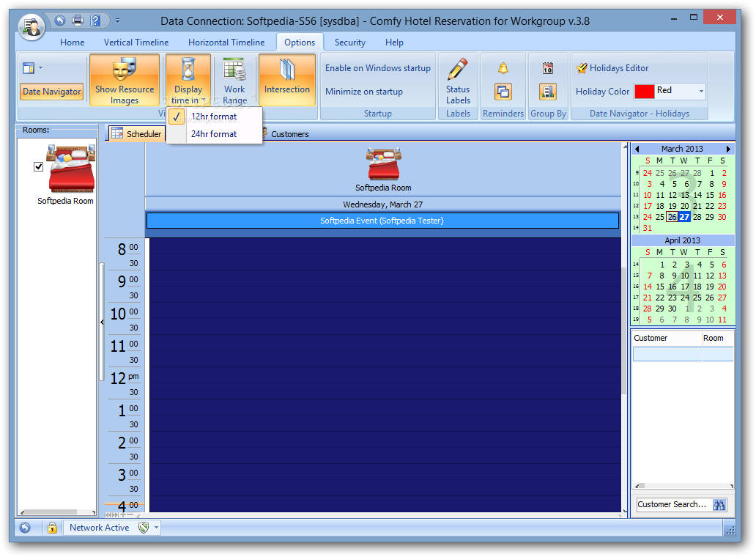Select Softpedia Room bed image in Rooms panel
This screenshot has height=557, width=756.
tap(70, 169)
